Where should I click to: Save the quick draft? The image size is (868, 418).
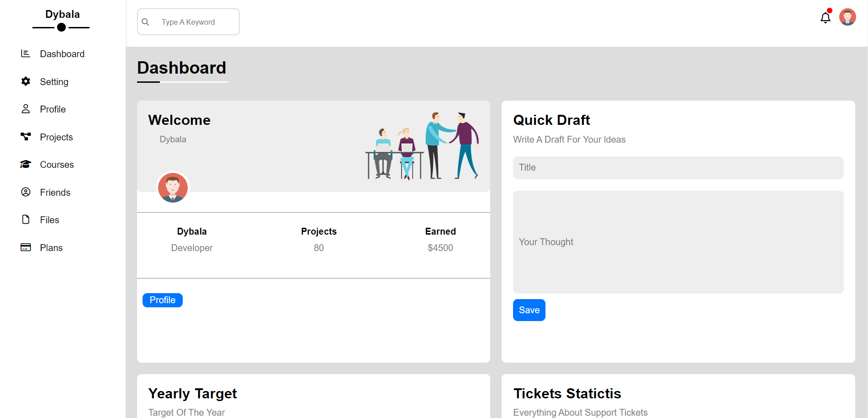(529, 310)
